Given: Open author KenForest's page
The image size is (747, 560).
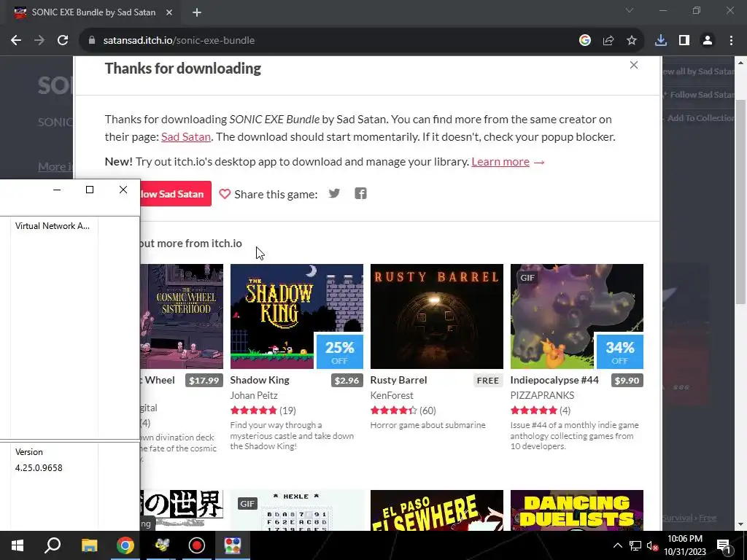Looking at the screenshot, I should pyautogui.click(x=392, y=395).
